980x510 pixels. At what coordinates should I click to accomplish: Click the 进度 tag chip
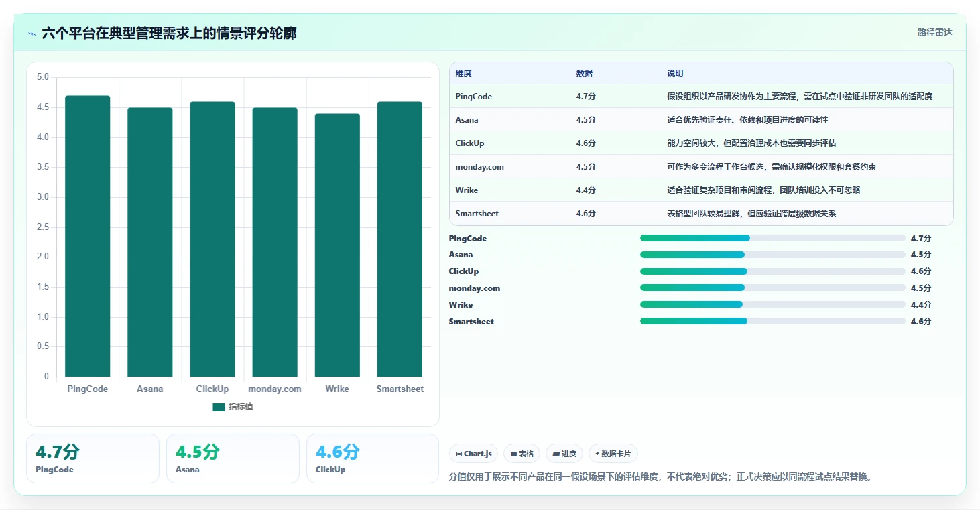(564, 454)
